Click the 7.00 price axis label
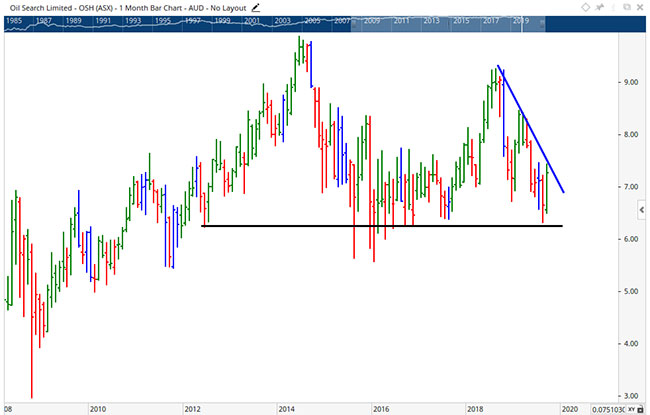The width and height of the screenshot is (650, 415). (631, 187)
